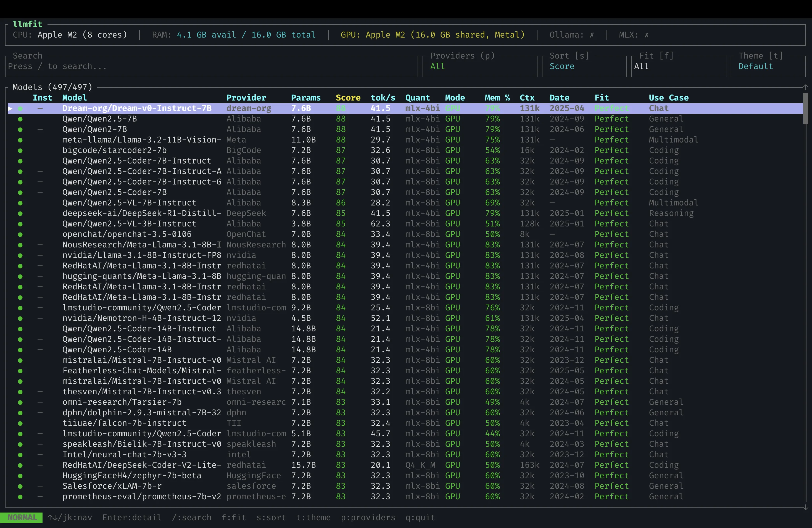Click the Reasoning use case cell
812x528 pixels.
coord(671,213)
